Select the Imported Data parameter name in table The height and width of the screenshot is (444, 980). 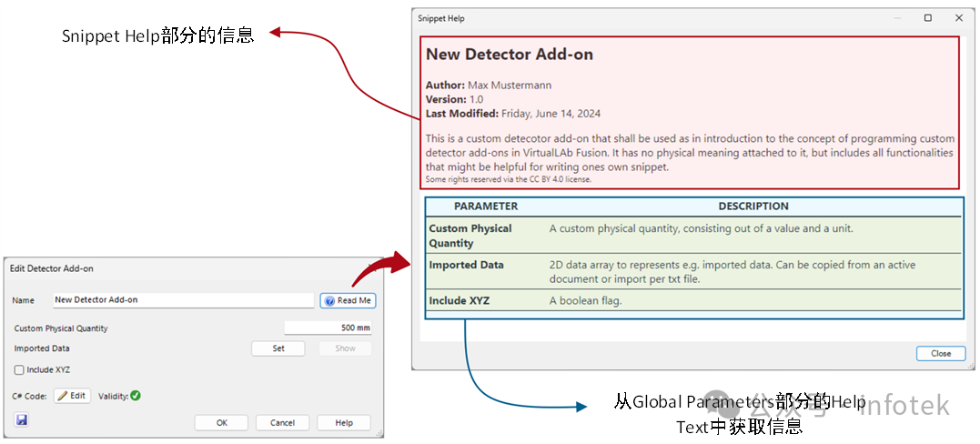tap(466, 265)
